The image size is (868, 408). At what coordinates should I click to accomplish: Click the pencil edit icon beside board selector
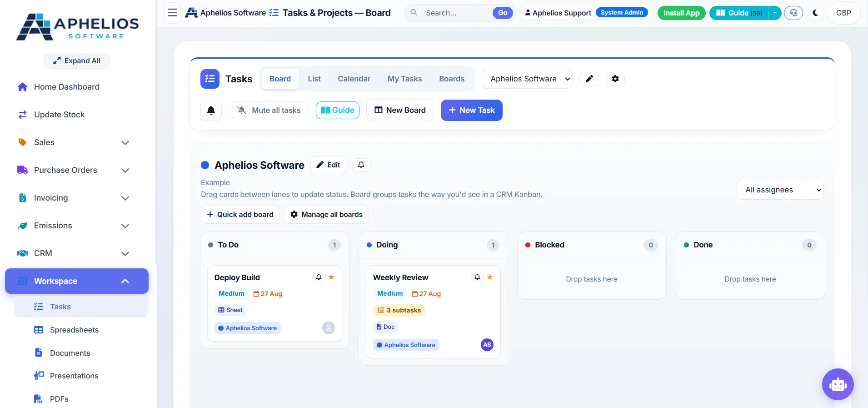click(x=589, y=79)
